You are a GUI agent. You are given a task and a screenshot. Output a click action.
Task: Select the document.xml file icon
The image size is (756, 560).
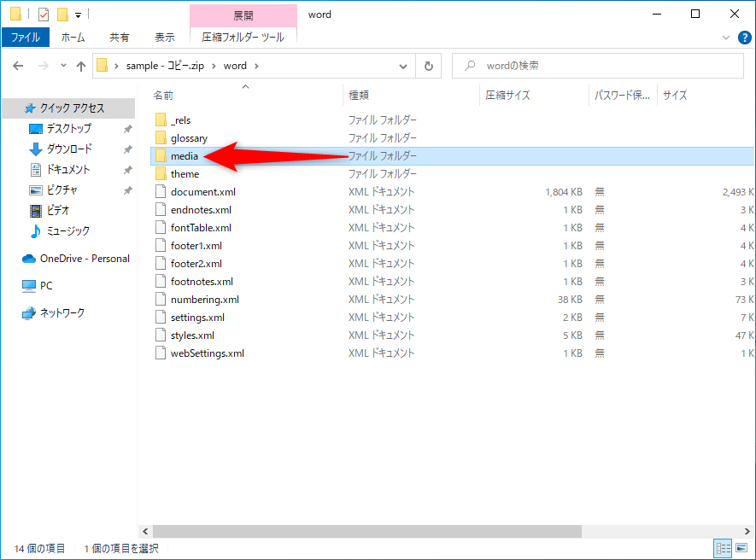tap(161, 192)
